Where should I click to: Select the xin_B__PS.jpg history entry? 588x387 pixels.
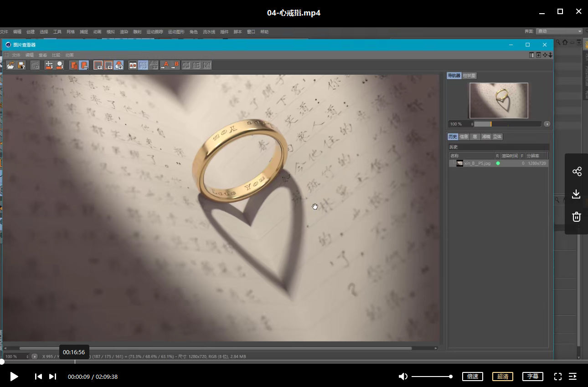477,163
